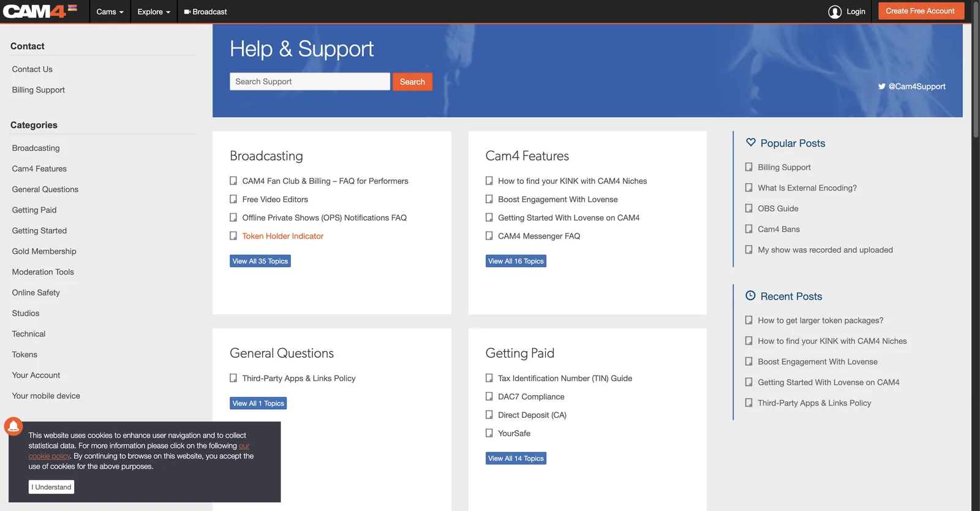Click document icon beside Free Video Editors

[233, 199]
